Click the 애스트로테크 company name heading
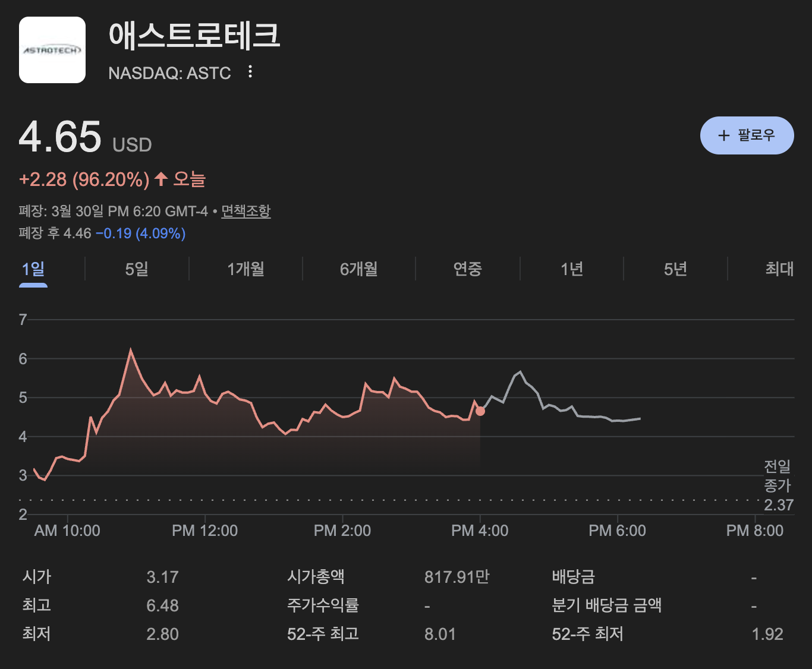812x669 pixels. 194,35
